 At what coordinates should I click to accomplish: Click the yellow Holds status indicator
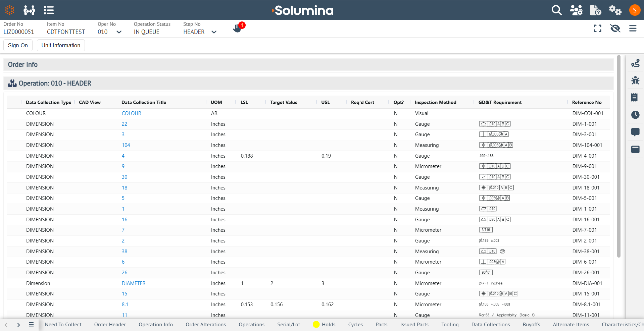tap(316, 324)
